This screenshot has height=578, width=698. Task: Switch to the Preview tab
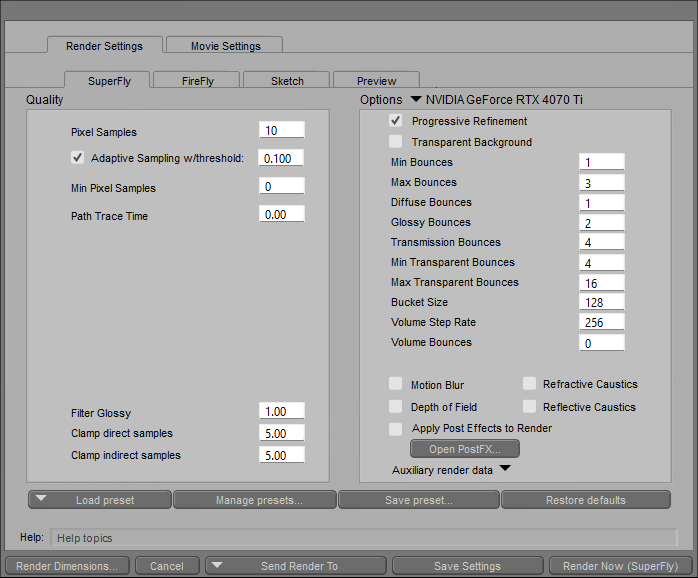coord(376,81)
